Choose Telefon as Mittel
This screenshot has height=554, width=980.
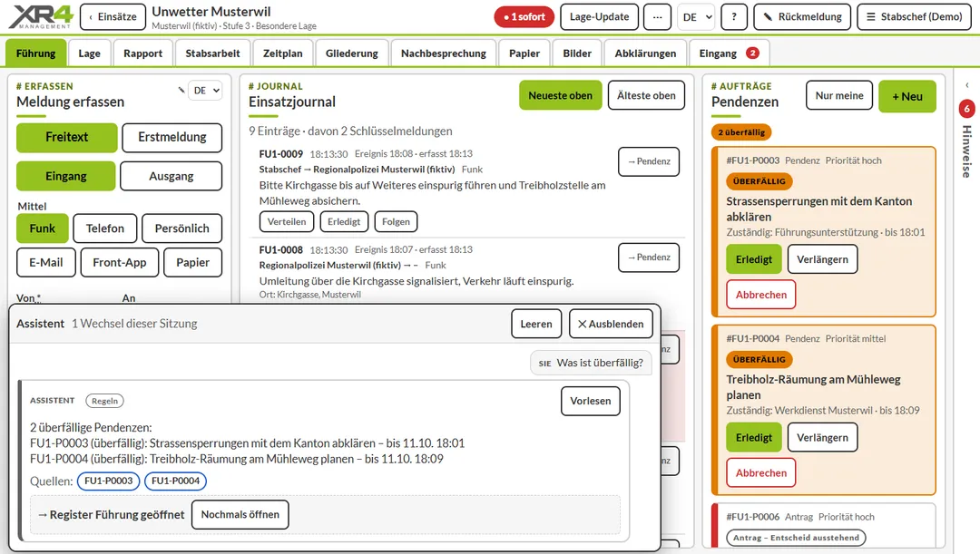105,228
